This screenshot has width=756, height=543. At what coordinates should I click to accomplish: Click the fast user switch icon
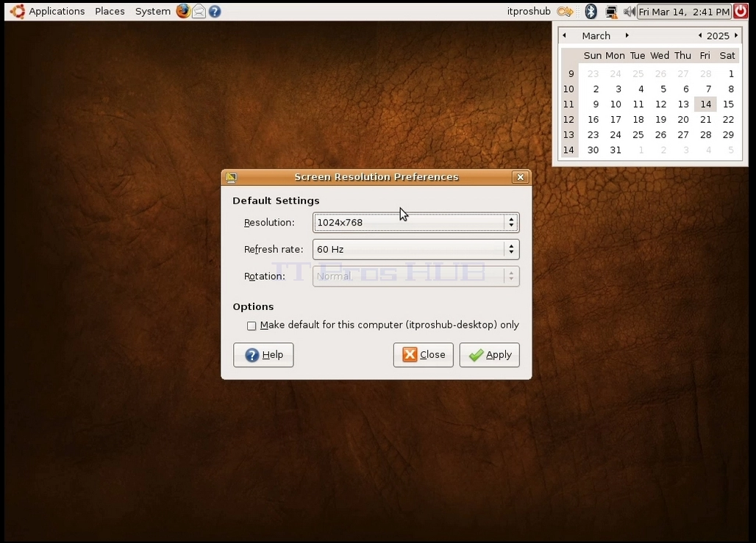[x=565, y=11]
